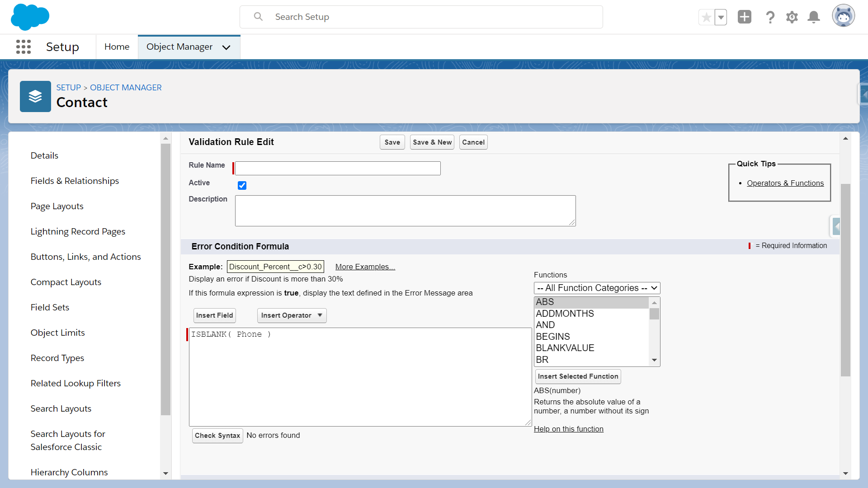Select BR in the functions list
The width and height of the screenshot is (868, 488).
click(591, 360)
